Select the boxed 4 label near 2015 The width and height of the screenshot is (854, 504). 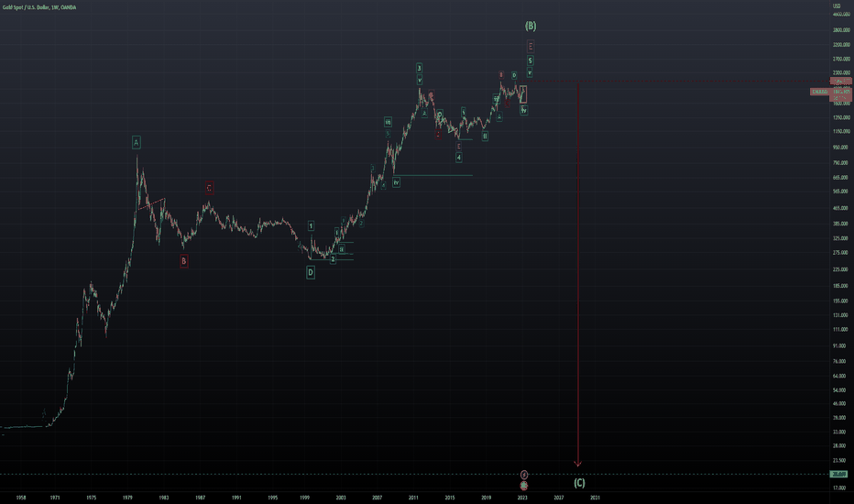tap(458, 158)
